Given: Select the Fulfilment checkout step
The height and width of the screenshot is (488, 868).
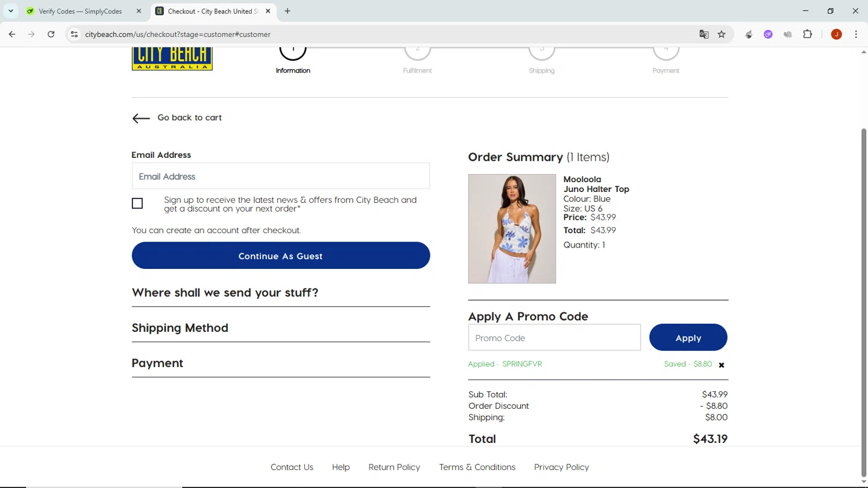Looking at the screenshot, I should [x=417, y=60].
